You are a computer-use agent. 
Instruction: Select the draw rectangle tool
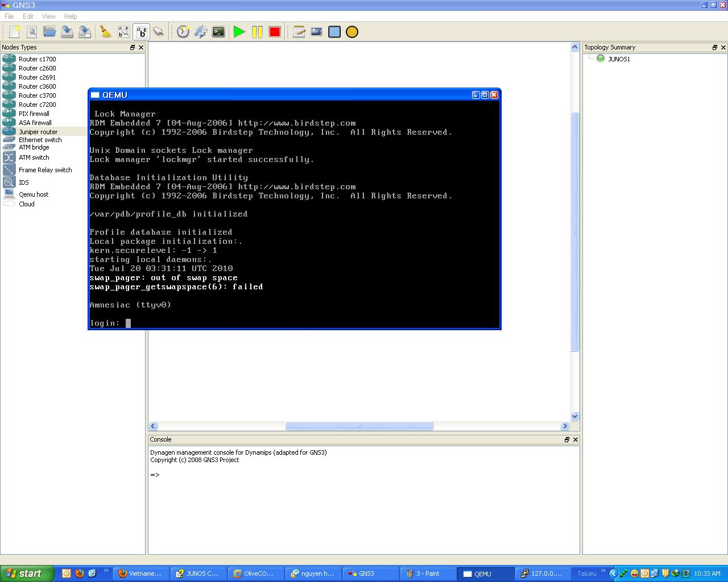pyautogui.click(x=334, y=32)
